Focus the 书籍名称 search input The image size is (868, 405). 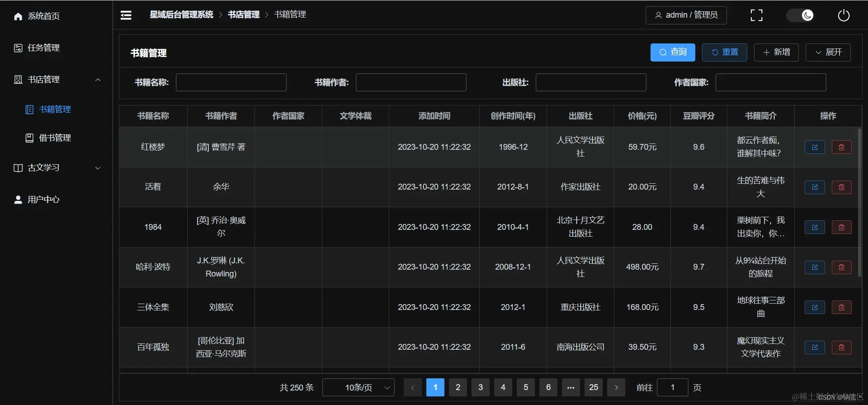click(231, 82)
